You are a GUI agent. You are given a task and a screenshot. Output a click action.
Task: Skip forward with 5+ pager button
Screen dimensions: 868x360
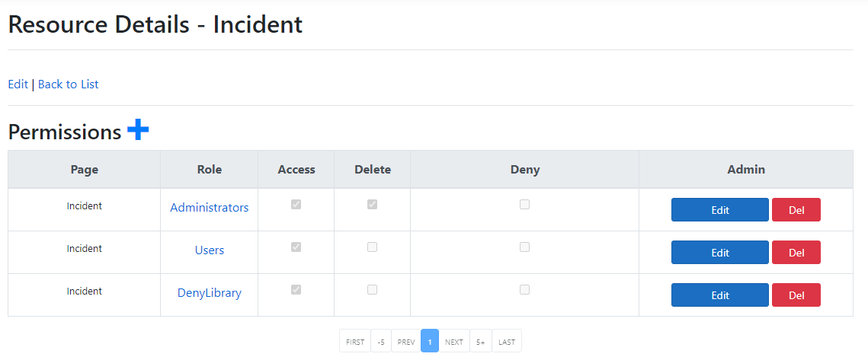pyautogui.click(x=481, y=342)
